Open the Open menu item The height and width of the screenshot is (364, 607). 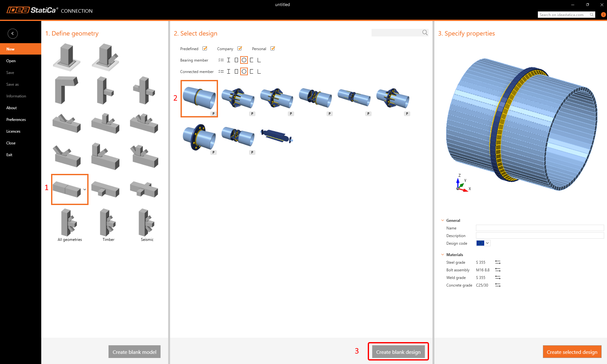21,61
